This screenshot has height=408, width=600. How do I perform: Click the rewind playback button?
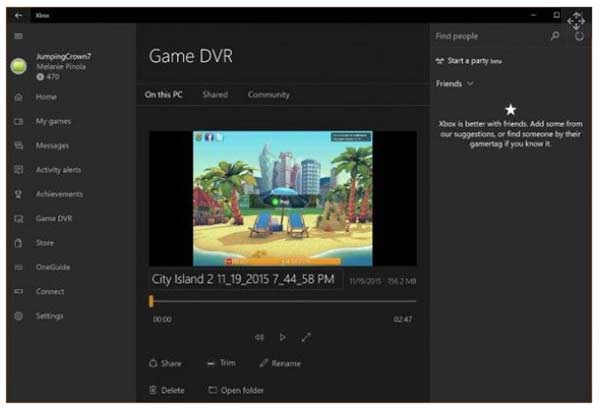coord(259,338)
